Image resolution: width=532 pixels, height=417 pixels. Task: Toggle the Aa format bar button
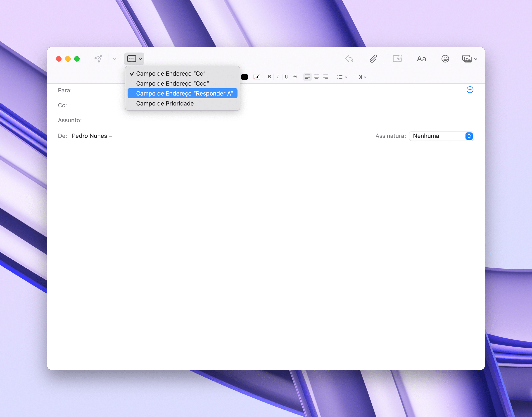pyautogui.click(x=421, y=59)
